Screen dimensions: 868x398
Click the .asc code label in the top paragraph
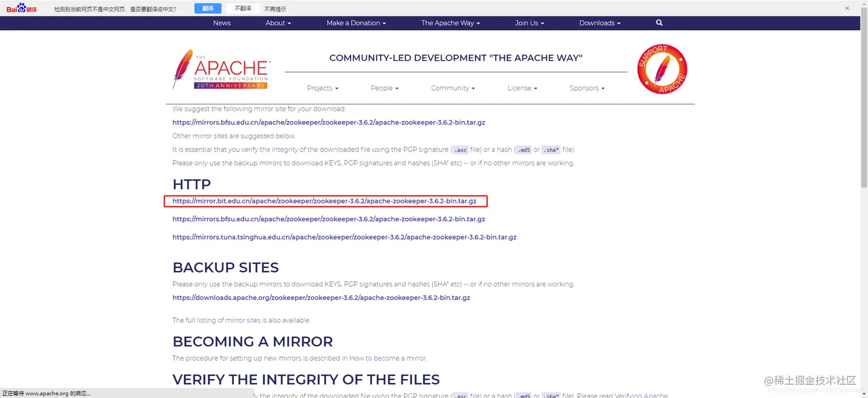pyautogui.click(x=460, y=150)
